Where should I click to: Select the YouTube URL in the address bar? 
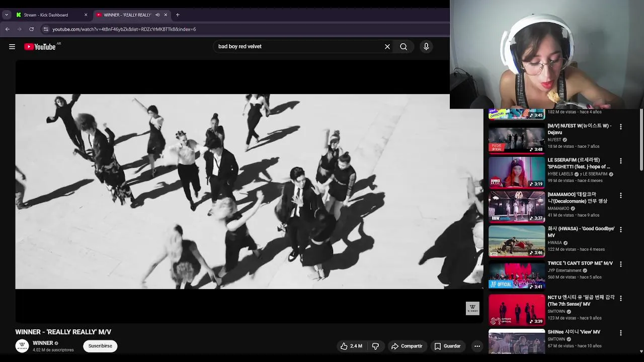coord(124,29)
